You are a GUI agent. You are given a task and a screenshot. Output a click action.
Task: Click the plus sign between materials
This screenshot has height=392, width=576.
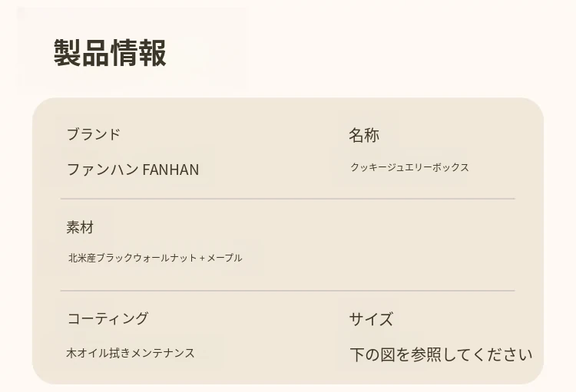point(202,259)
